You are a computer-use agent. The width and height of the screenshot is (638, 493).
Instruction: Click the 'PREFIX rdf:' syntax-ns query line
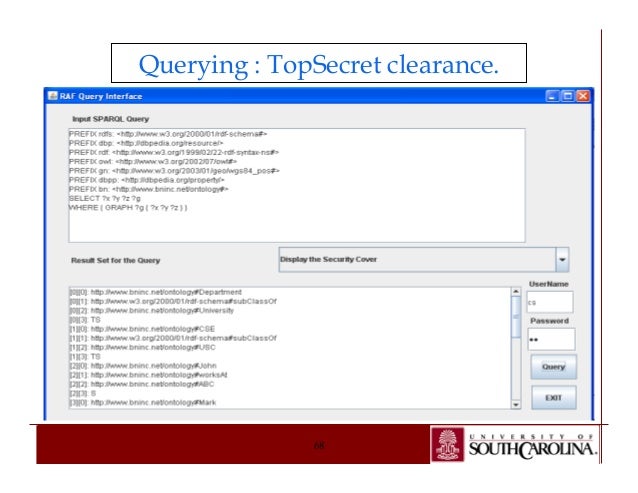[174, 153]
